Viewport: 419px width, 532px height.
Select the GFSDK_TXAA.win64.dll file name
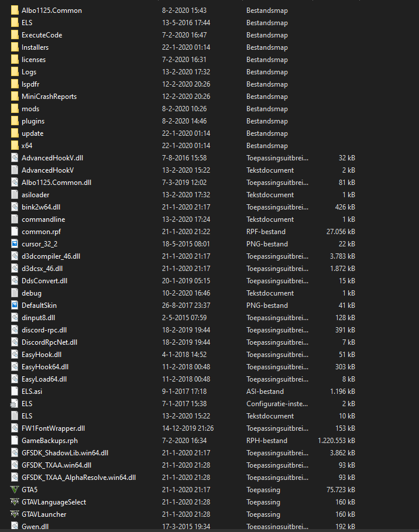[x=57, y=465]
